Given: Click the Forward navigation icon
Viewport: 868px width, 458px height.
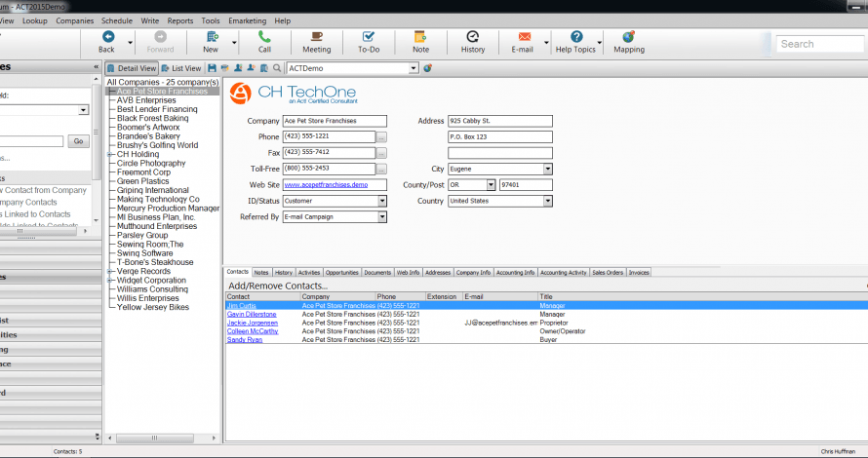Looking at the screenshot, I should click(x=161, y=36).
